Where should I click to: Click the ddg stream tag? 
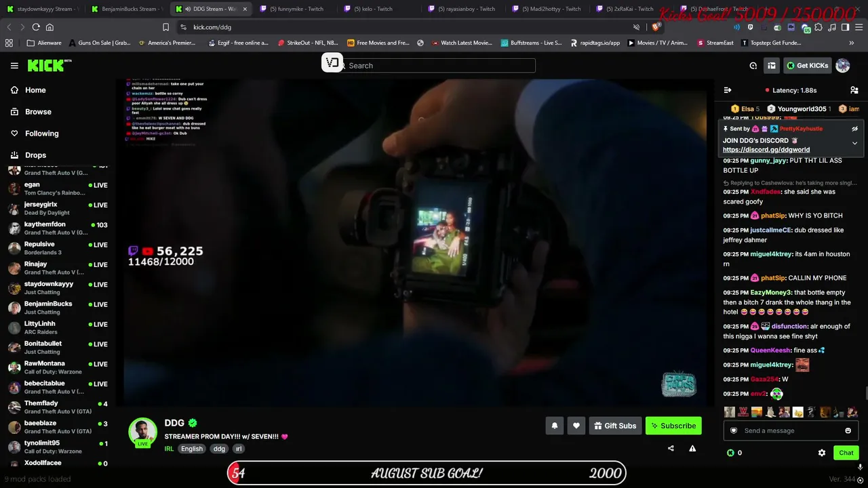tap(219, 449)
